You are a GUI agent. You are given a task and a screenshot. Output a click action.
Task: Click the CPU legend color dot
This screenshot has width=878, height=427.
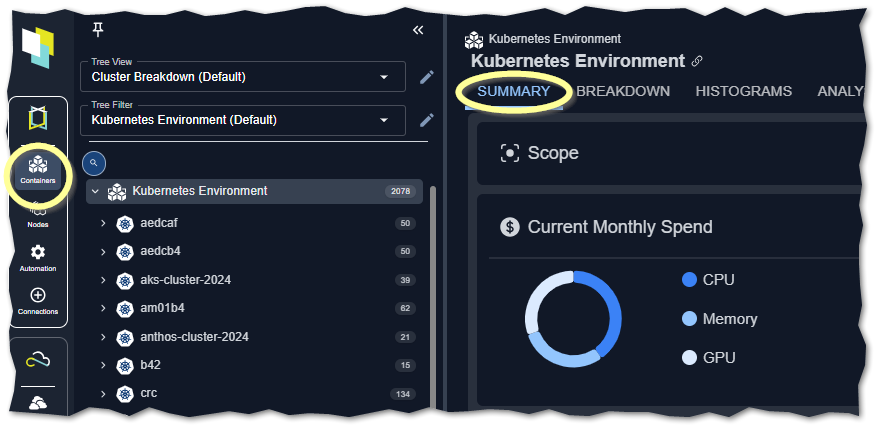click(689, 280)
